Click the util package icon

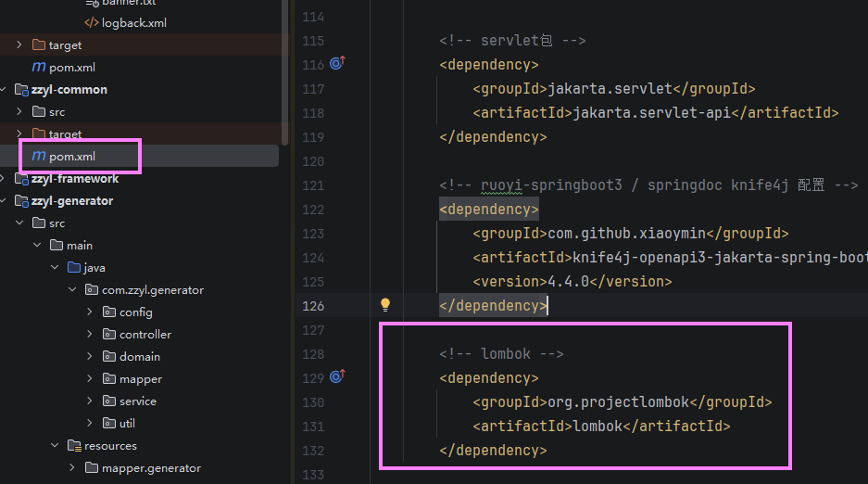point(109,423)
